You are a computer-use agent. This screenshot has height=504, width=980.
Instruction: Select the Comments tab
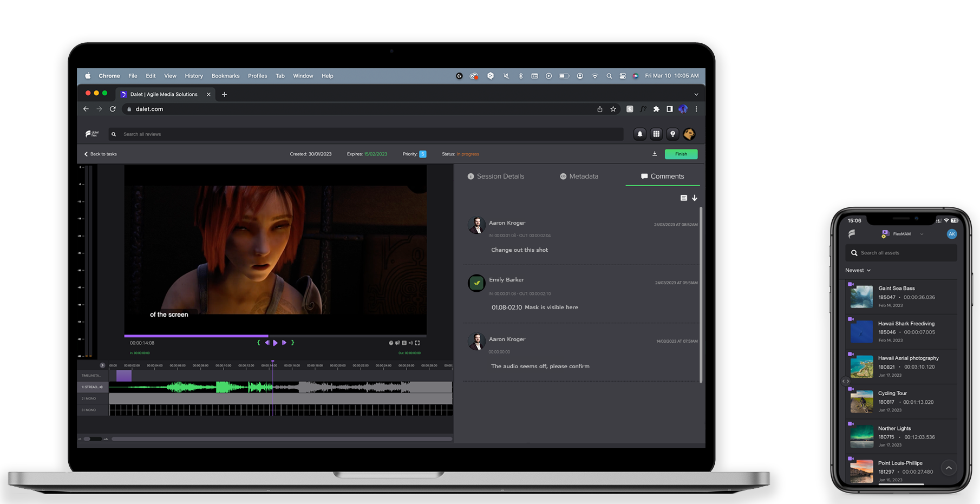[x=663, y=176]
